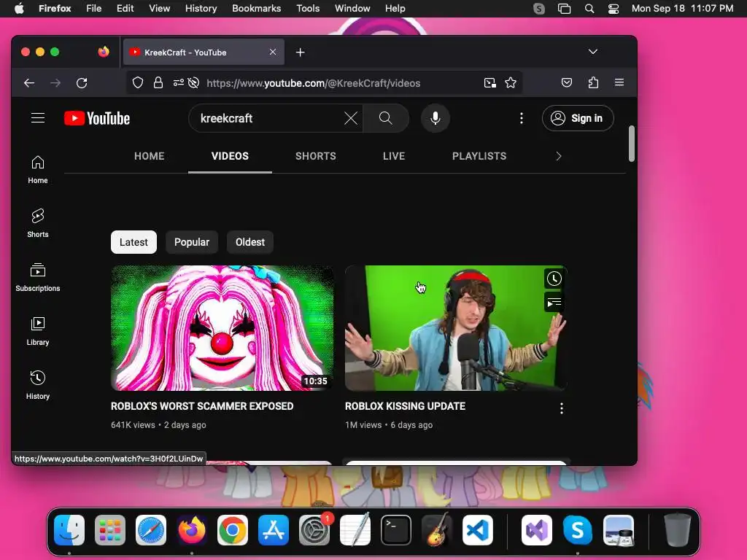Launch Safari from the Dock
747x560 pixels.
[151, 530]
